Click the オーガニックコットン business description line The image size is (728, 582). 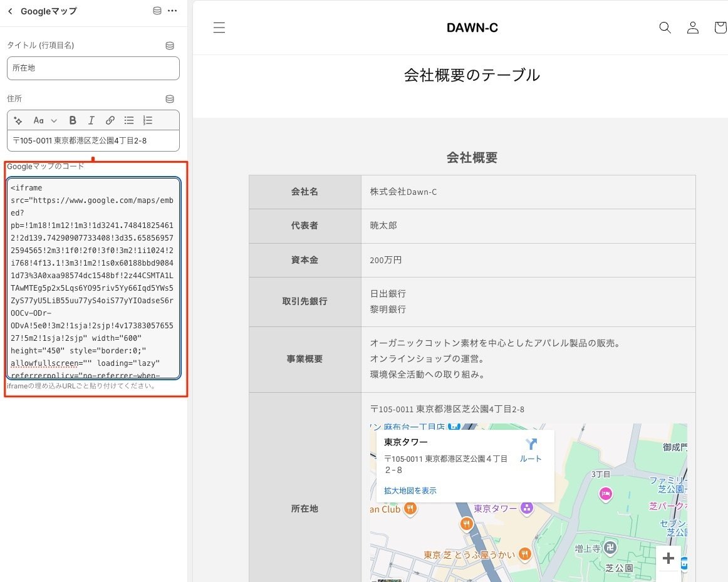[497, 343]
